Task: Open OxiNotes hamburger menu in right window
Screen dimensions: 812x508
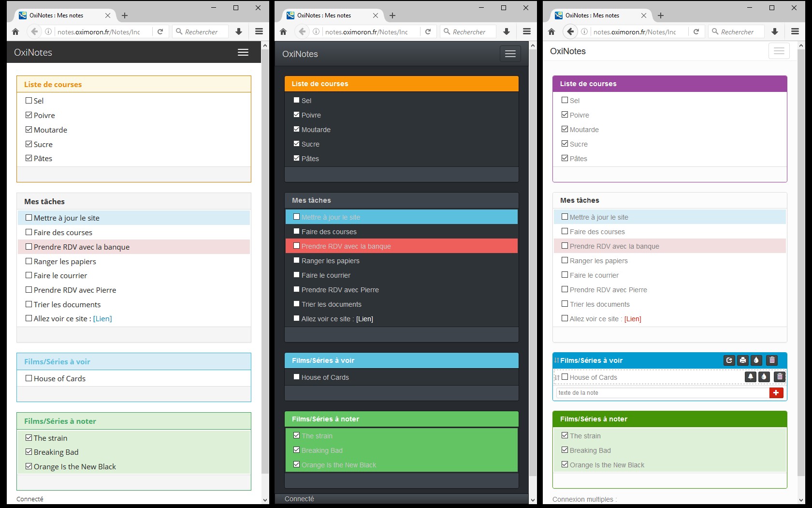Action: point(779,51)
